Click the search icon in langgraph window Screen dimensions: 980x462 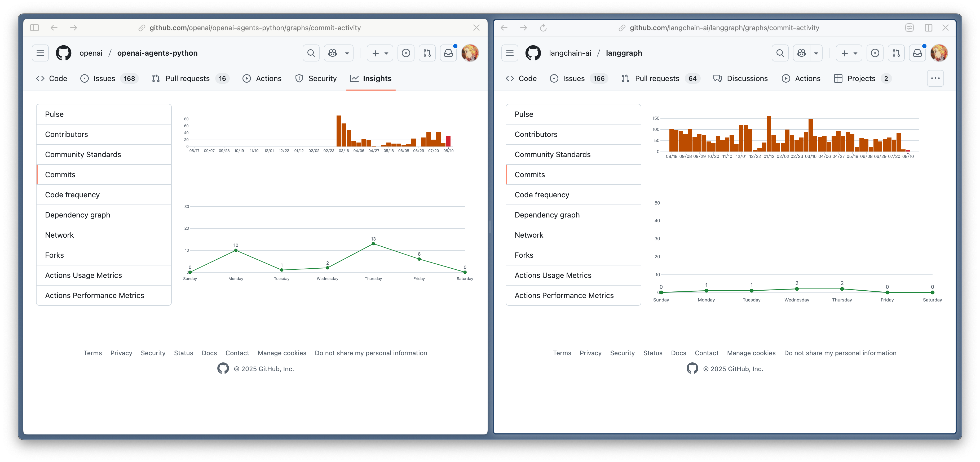780,53
